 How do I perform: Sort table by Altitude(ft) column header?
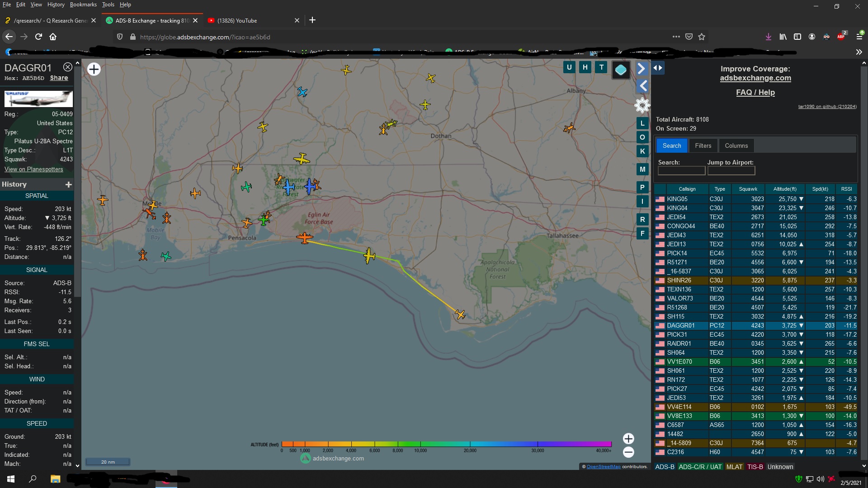click(785, 189)
